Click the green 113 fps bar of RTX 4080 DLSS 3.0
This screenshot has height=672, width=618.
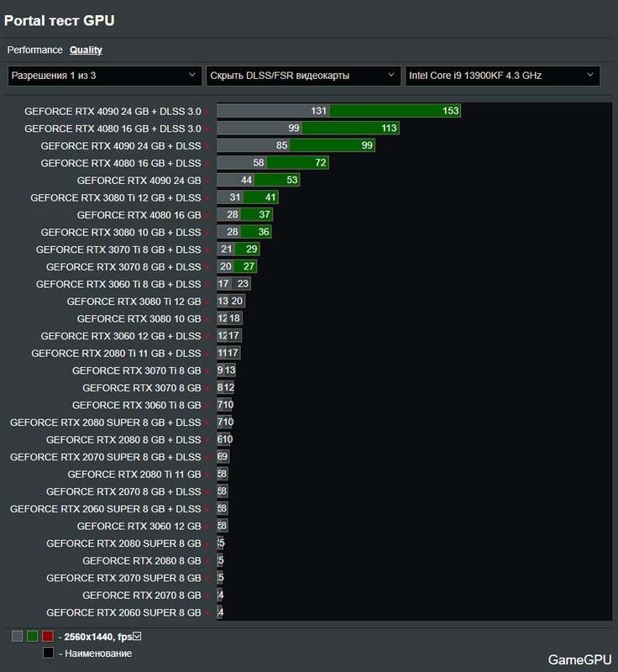[x=350, y=128]
